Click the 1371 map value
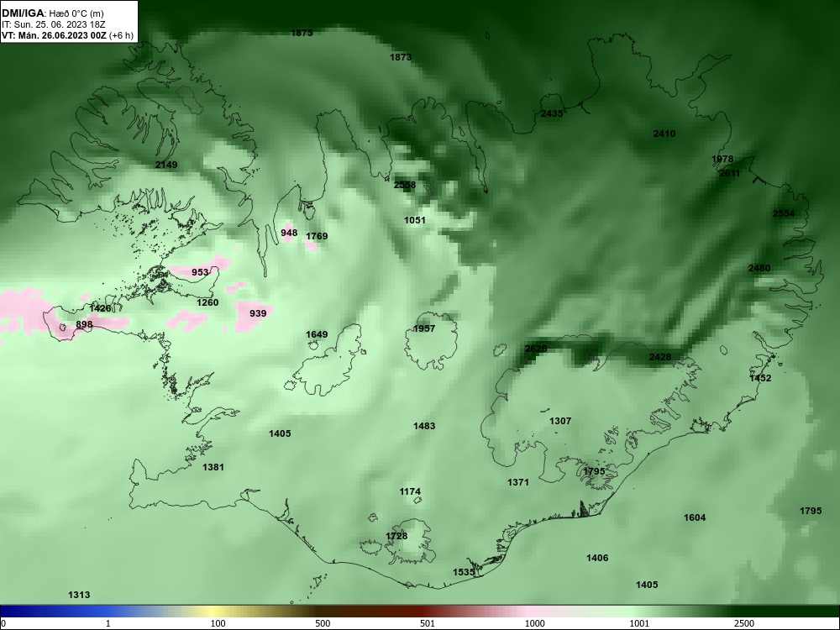This screenshot has height=630, width=840. pos(518,483)
